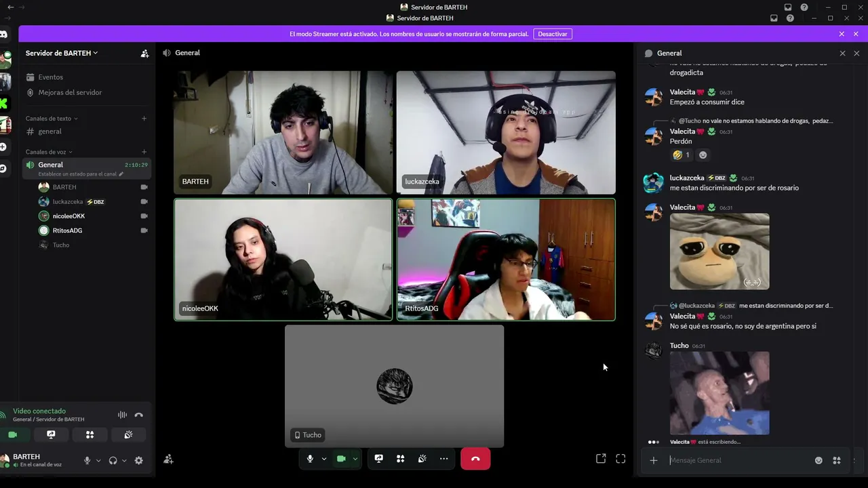Click share screen button in the voice panel

click(51, 434)
